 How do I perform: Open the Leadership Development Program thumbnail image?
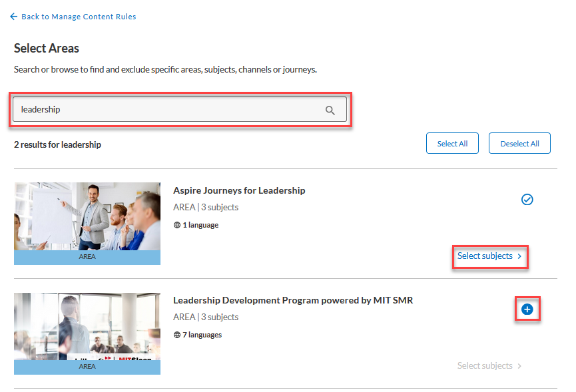pos(87,326)
